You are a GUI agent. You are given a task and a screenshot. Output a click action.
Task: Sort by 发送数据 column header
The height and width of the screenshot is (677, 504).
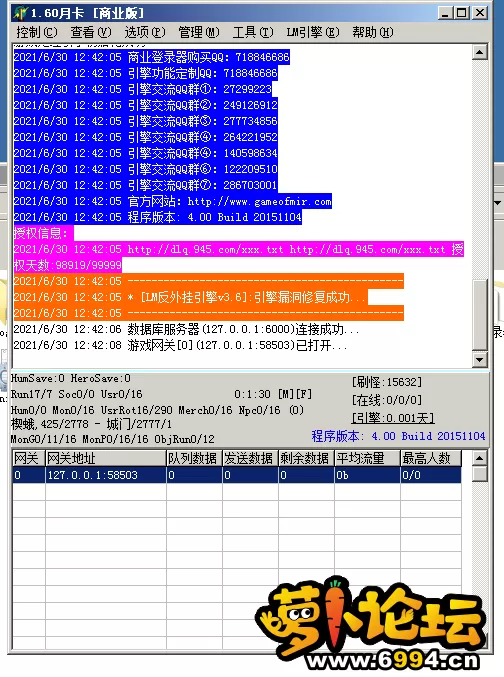click(250, 458)
